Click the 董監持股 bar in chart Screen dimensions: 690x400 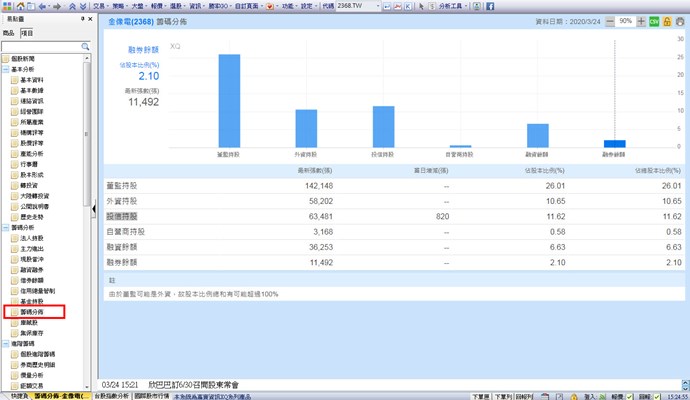point(229,100)
